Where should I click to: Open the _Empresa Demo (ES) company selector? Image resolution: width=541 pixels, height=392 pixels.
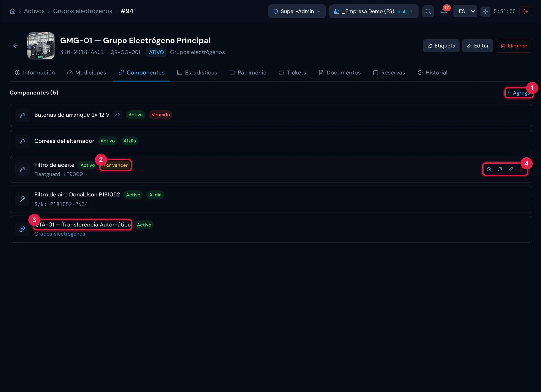pos(374,11)
